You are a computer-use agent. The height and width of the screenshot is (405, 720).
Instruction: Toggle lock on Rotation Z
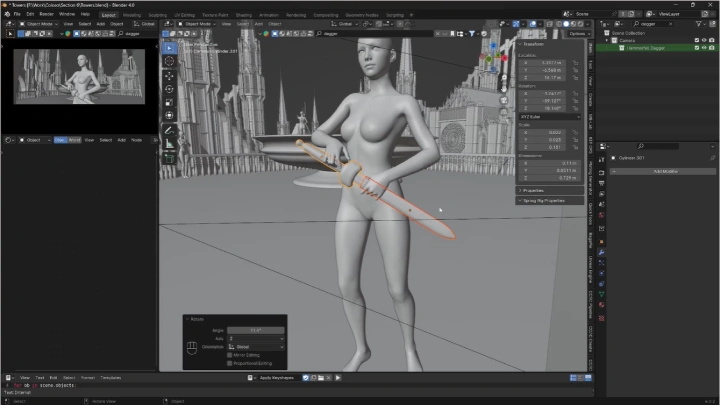tap(575, 108)
